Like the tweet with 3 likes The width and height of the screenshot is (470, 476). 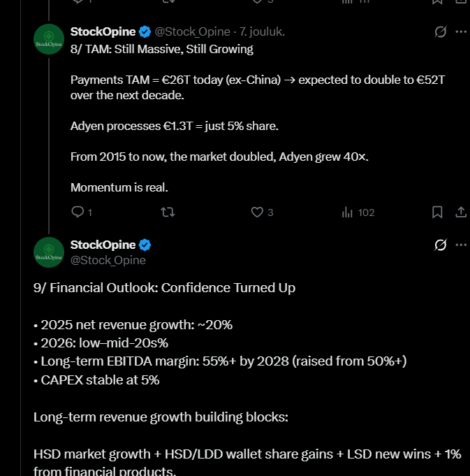pyautogui.click(x=257, y=212)
